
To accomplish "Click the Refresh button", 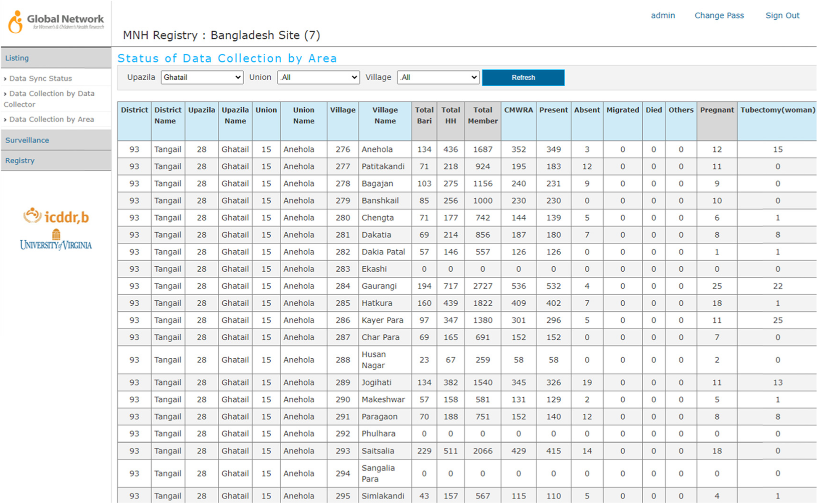I will coord(523,78).
